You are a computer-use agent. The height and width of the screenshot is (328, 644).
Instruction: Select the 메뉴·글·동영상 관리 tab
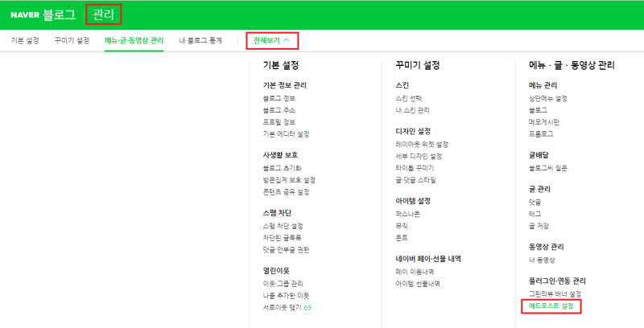click(134, 40)
